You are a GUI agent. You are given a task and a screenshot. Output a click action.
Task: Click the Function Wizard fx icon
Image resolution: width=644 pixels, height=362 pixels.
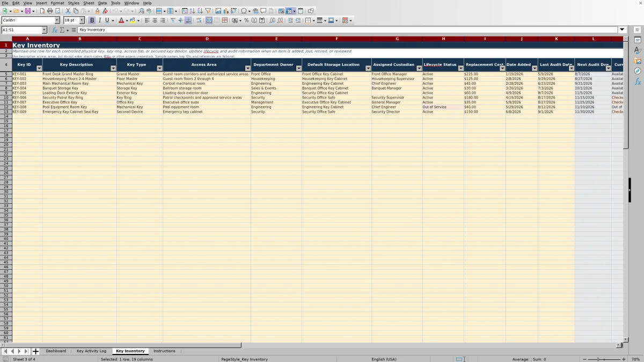(54, 30)
